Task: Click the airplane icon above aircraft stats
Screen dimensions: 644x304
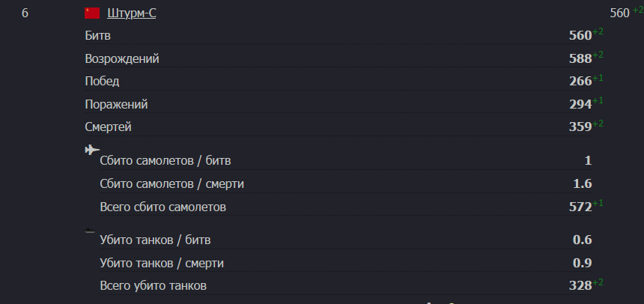Action: [x=92, y=150]
